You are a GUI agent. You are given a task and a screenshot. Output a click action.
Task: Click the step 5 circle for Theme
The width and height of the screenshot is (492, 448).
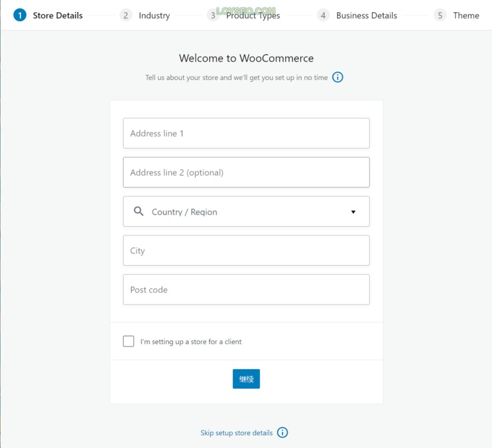point(440,15)
